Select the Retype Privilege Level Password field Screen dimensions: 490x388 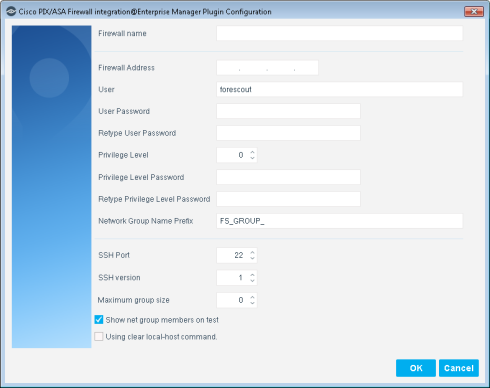[x=288, y=199]
